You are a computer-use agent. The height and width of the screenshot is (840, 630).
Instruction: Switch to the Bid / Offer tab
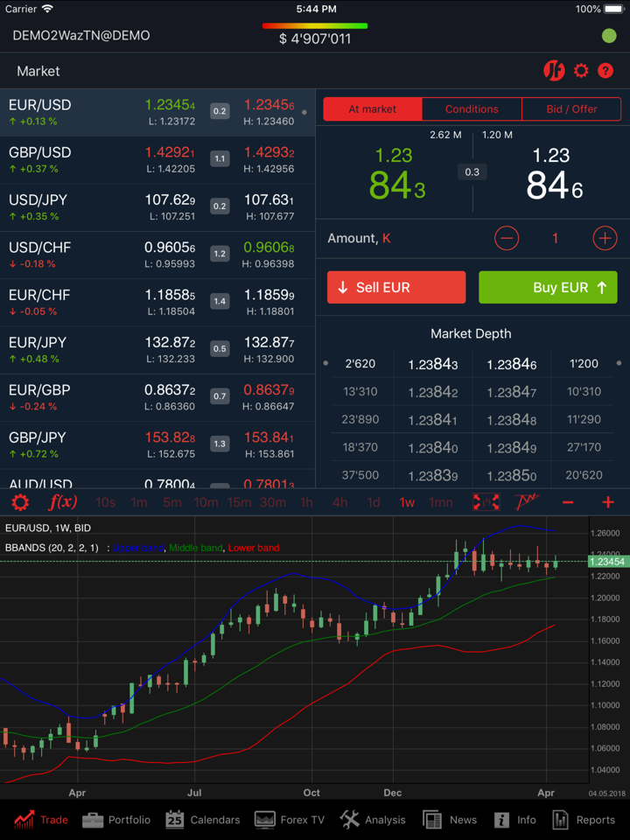click(571, 109)
